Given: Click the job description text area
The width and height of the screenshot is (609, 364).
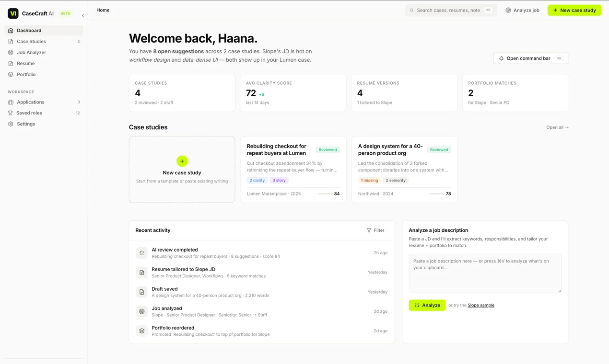Looking at the screenshot, I should point(485,273).
